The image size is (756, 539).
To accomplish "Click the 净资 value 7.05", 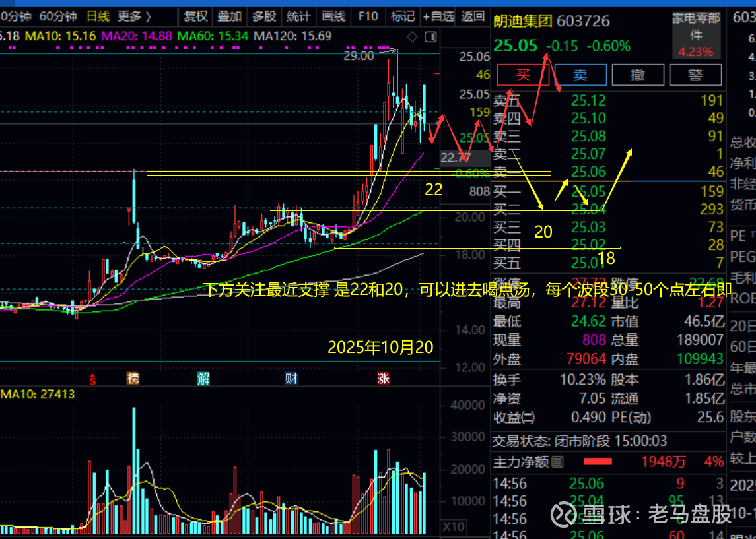I will tap(591, 398).
